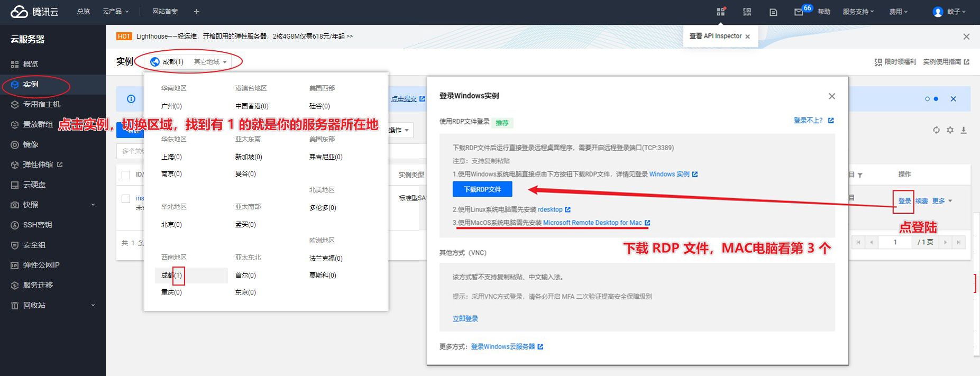
Task: Select 硅谷(0) in the region list
Action: [319, 106]
